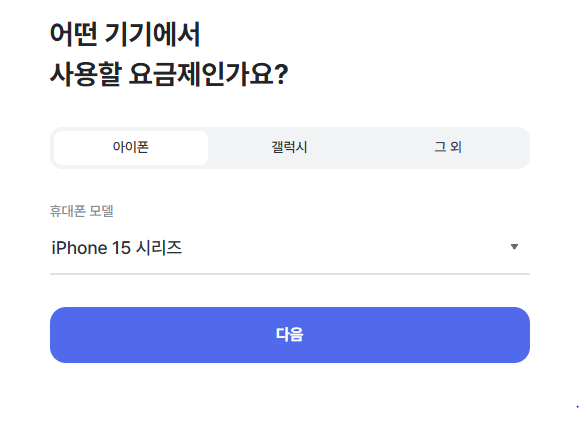The height and width of the screenshot is (434, 579).
Task: Click the 휴대폰 모델 field label
Action: pyautogui.click(x=82, y=211)
